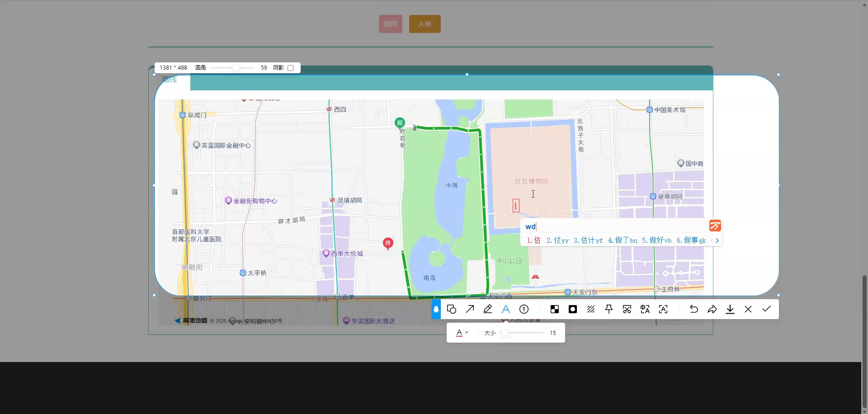Enable the 阴影 shadow checkbox
Image resolution: width=868 pixels, height=414 pixels.
[290, 68]
